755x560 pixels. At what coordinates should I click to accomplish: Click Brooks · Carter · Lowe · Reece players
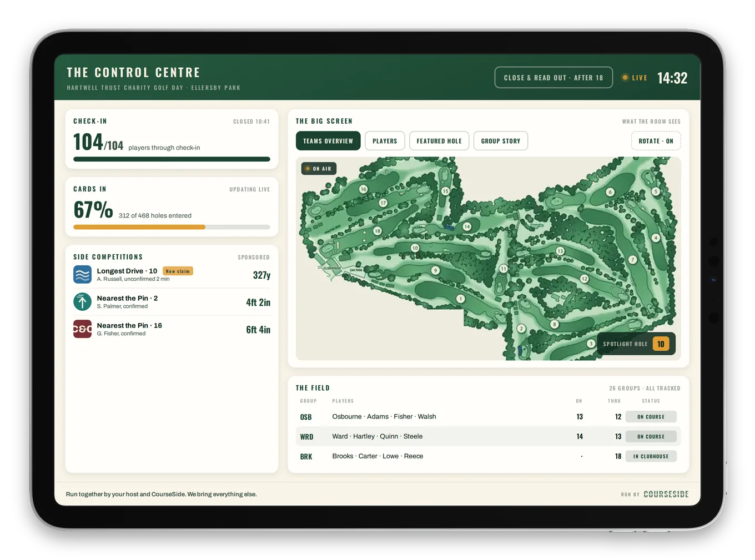pyautogui.click(x=377, y=456)
